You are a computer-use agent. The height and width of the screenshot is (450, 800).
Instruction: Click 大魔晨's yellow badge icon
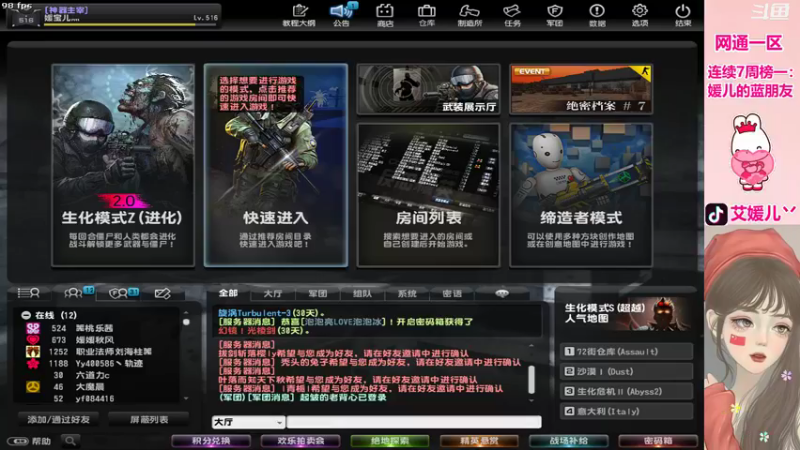[33, 387]
